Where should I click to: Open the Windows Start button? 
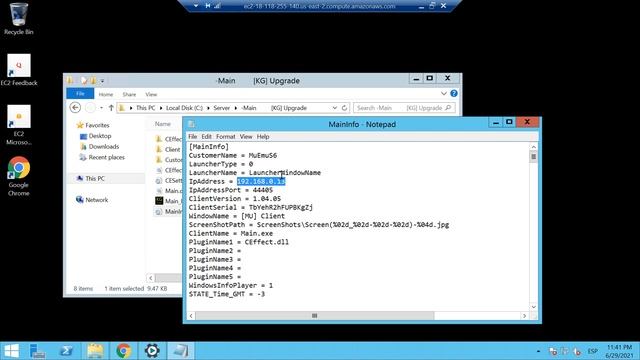coord(11,351)
